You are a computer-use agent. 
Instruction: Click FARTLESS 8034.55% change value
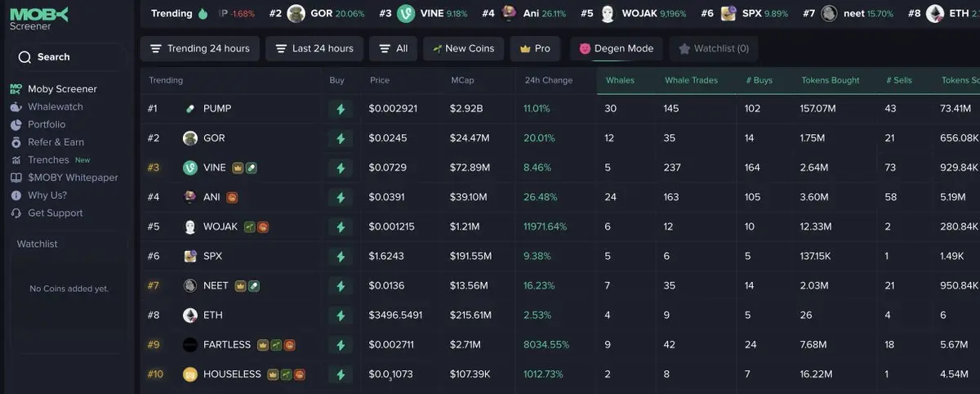click(x=545, y=345)
